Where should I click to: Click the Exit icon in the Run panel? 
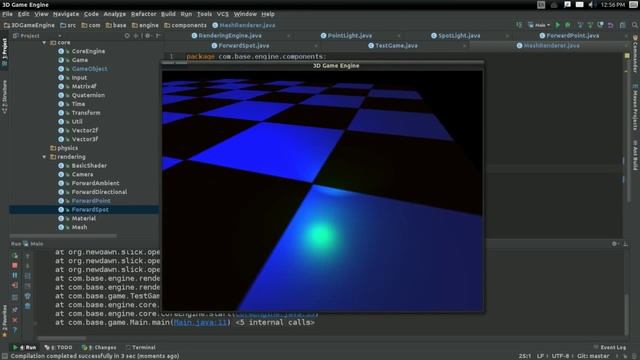click(15, 285)
